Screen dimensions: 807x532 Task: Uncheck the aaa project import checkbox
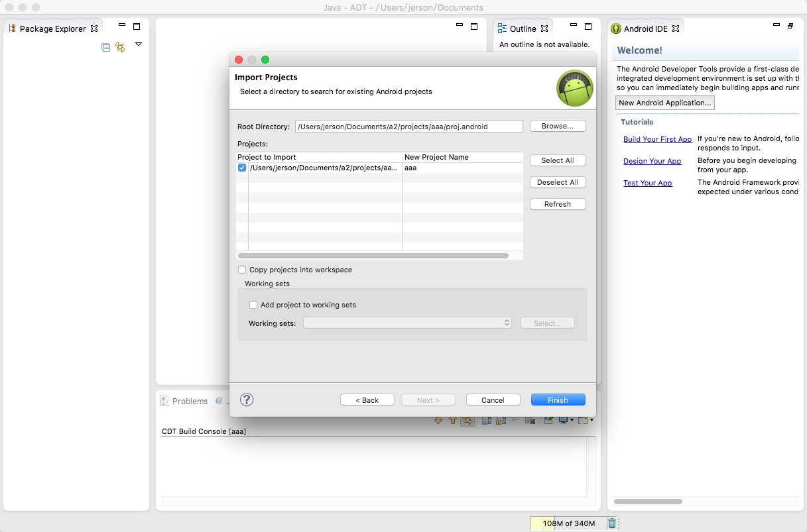[x=242, y=168]
